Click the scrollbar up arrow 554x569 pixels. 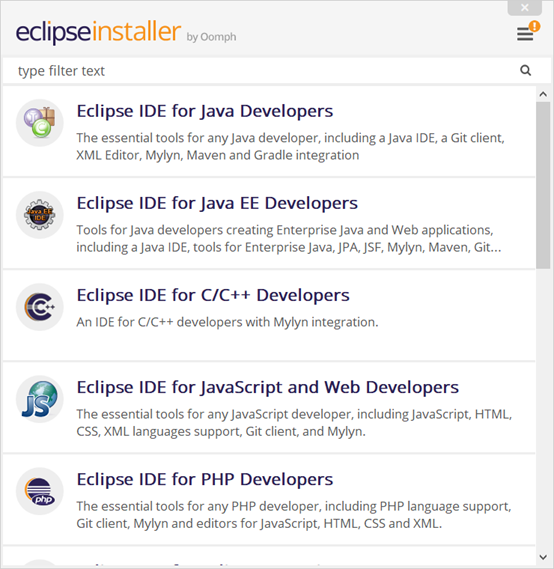[543, 94]
